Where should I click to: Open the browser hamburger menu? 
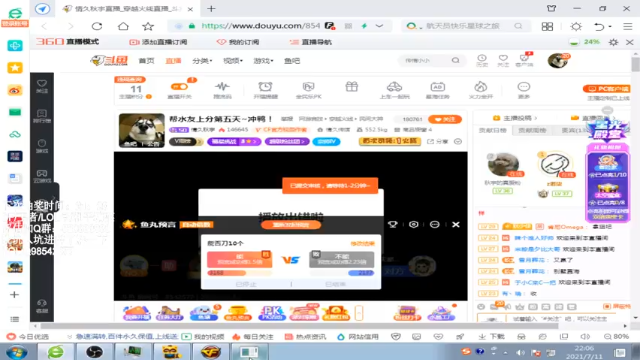tap(628, 27)
